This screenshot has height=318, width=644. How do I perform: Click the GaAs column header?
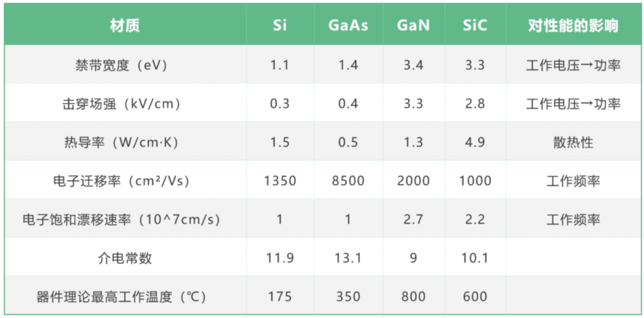[x=348, y=26]
